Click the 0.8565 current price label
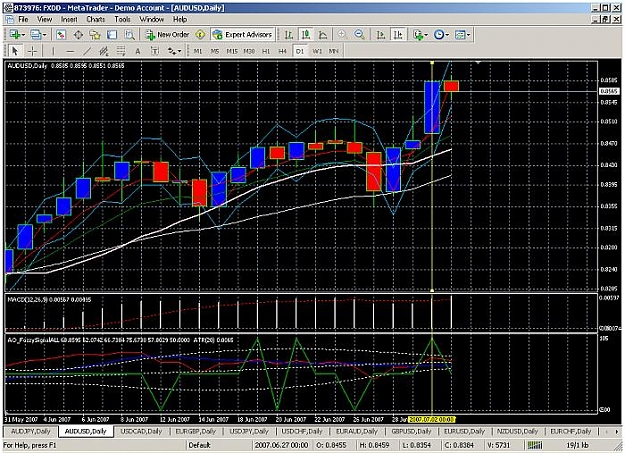This screenshot has width=625, height=453. click(609, 92)
